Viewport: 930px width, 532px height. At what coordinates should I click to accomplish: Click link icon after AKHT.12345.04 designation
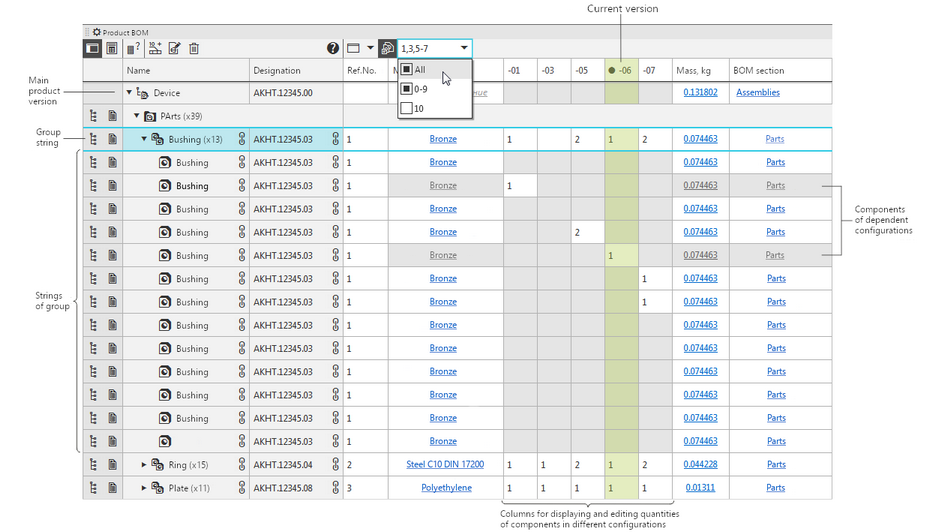tap(335, 464)
